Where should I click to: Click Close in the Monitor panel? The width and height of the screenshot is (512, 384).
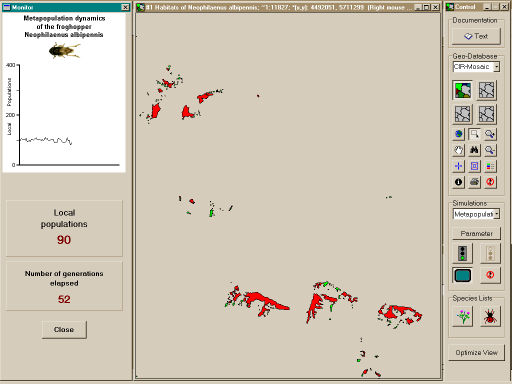coord(64,330)
